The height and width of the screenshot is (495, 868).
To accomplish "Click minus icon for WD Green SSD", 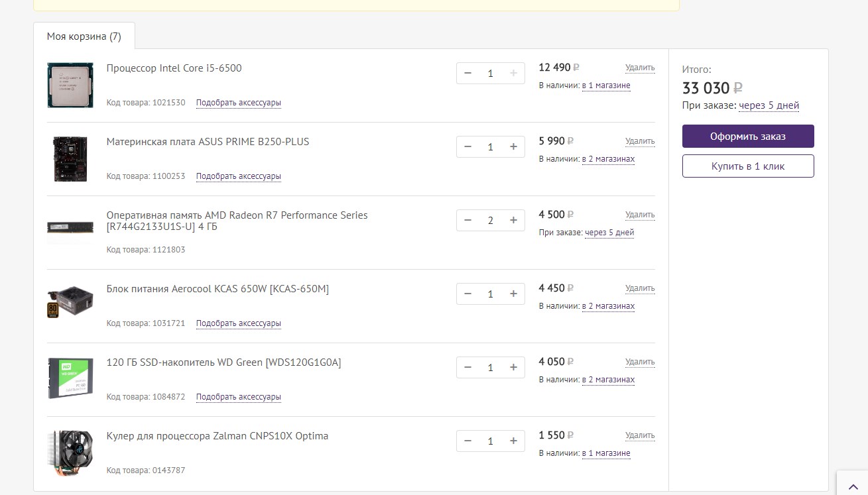I will (468, 367).
